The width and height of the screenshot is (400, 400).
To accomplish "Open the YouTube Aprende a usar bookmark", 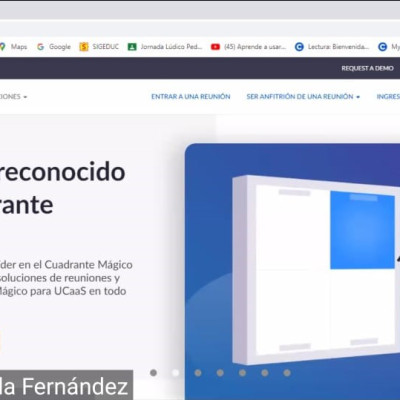I will tap(248, 47).
